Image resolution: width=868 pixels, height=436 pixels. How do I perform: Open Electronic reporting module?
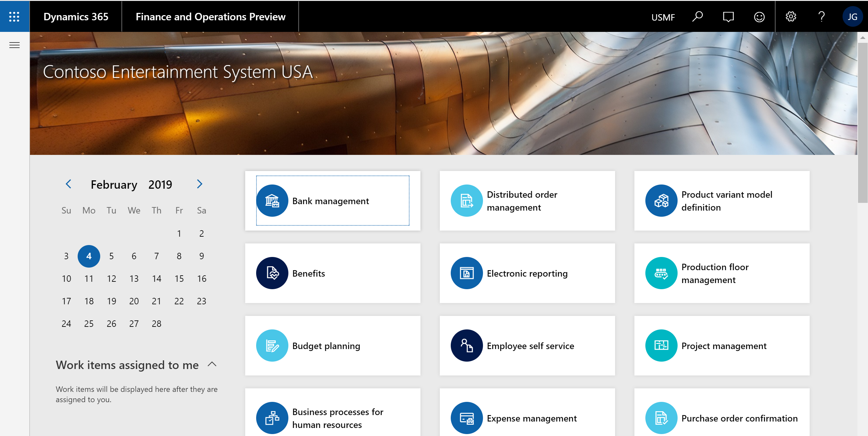point(527,274)
